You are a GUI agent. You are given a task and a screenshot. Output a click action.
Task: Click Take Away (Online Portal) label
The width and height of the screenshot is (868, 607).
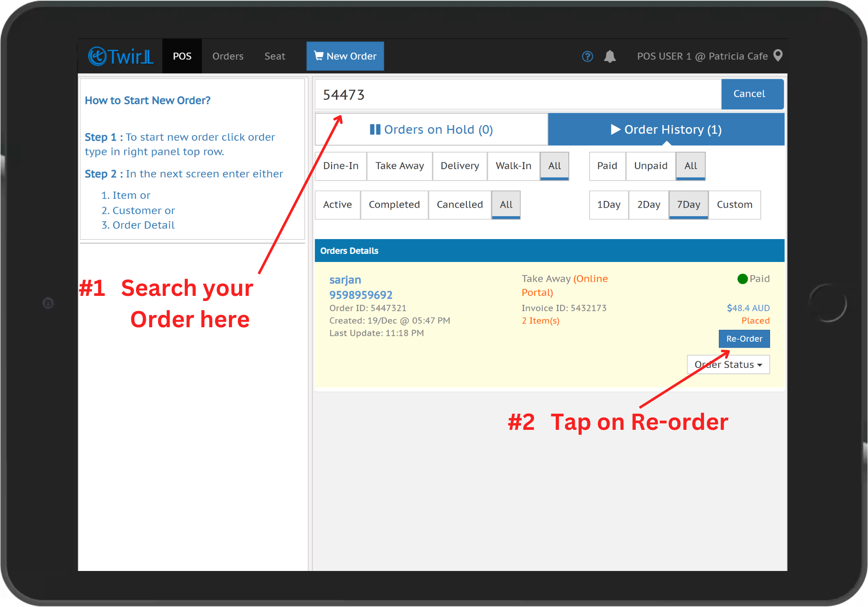(565, 286)
